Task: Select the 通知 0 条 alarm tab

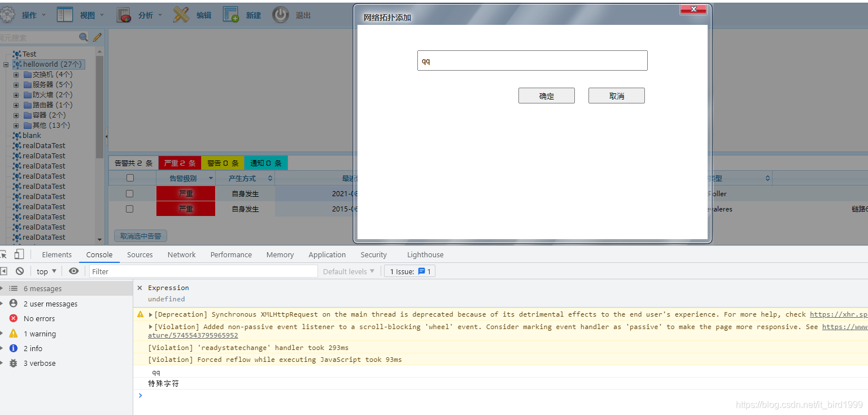Action: 265,162
